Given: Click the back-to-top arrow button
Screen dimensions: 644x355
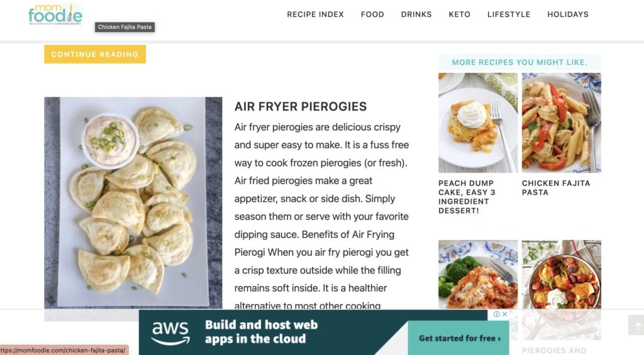Looking at the screenshot, I should pyautogui.click(x=637, y=325).
